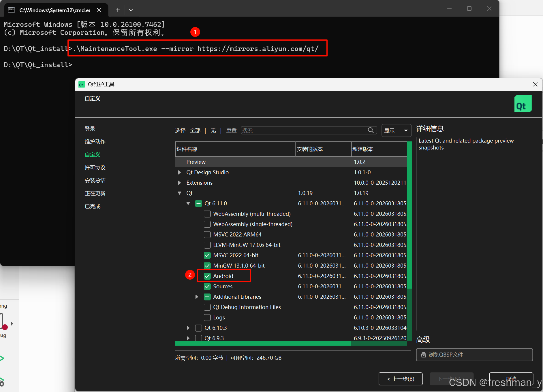Screen dimensions: 543x392
Task: Click the search magnifier icon in component search
Action: click(371, 130)
